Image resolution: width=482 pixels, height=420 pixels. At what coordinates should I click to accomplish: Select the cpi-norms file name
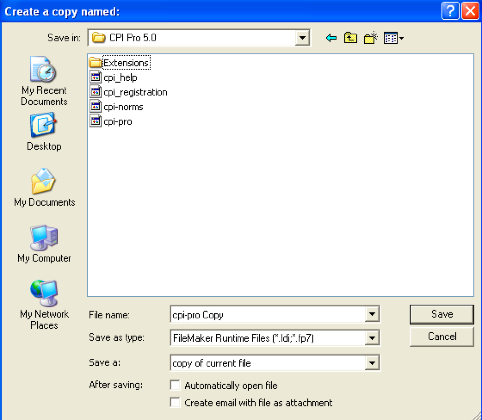[123, 107]
